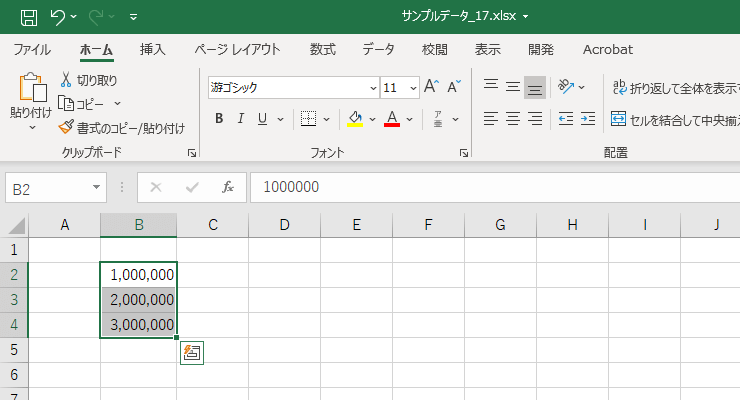This screenshot has height=400, width=740.
Task: Click the Quick Analysis icon below selection
Action: coord(192,353)
